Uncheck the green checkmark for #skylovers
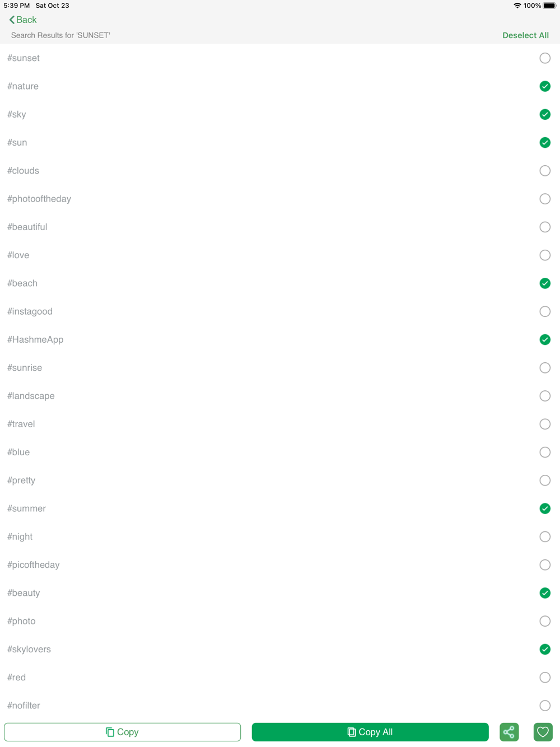Screen dimensions: 560x747 [545, 650]
